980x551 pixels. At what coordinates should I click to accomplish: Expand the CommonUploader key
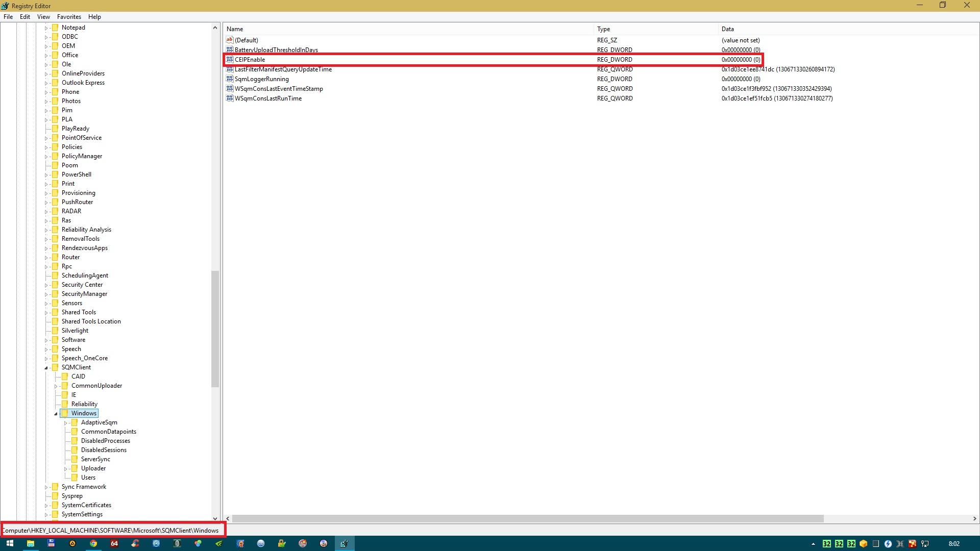56,386
